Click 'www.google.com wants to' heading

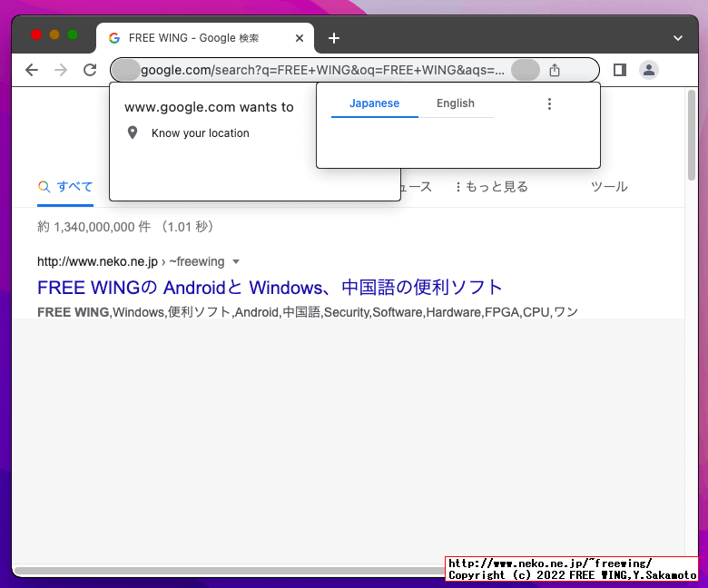[209, 107]
